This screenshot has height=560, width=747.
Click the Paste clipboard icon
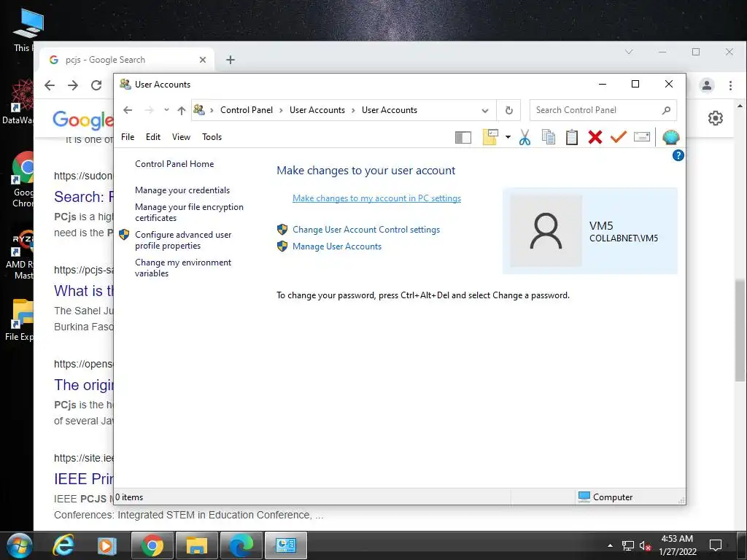pyautogui.click(x=572, y=137)
